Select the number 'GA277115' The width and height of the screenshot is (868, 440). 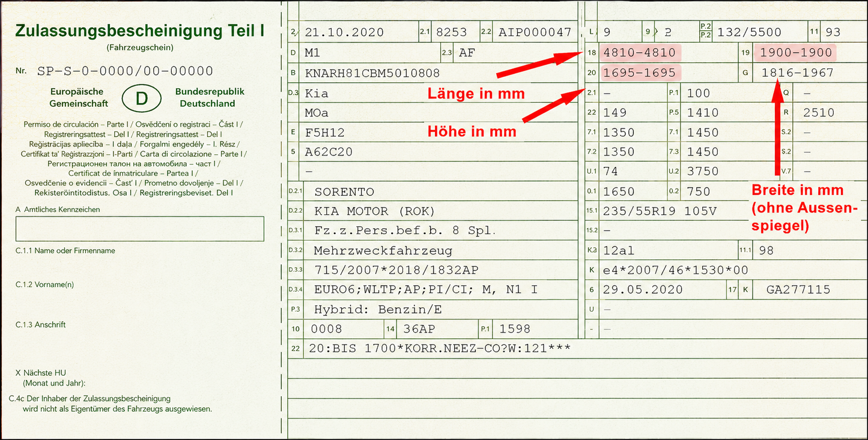click(798, 290)
